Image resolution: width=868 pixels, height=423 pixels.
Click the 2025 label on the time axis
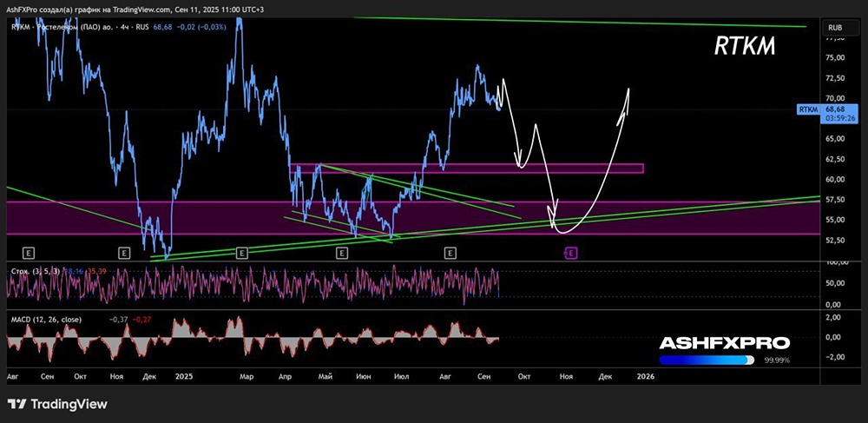click(x=183, y=376)
